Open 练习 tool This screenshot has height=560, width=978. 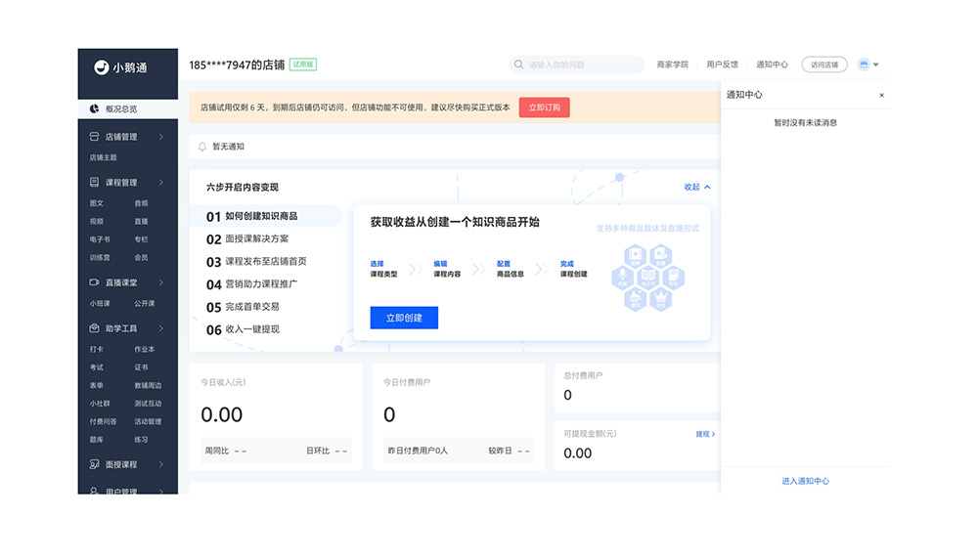point(141,440)
